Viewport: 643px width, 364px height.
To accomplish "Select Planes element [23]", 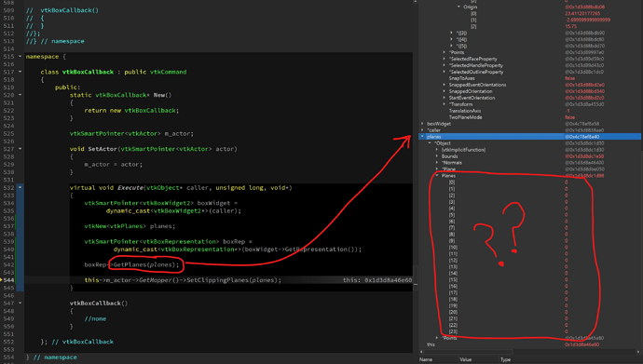I will pyautogui.click(x=530, y=331).
